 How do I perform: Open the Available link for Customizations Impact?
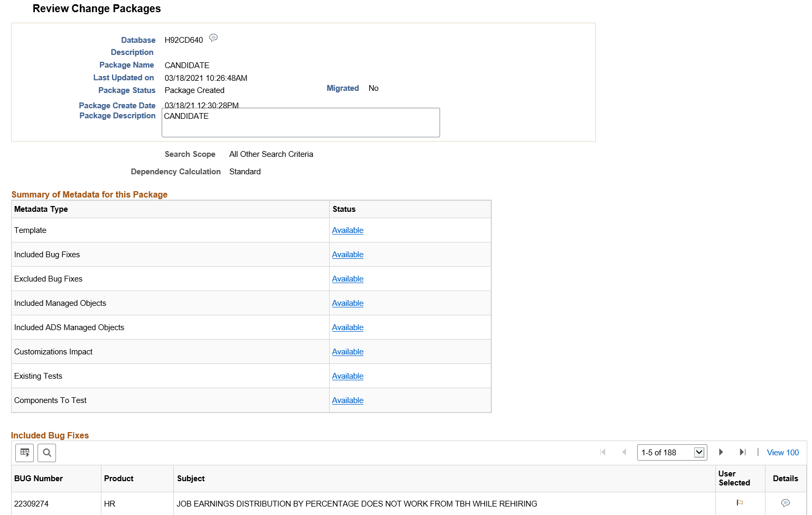348,352
